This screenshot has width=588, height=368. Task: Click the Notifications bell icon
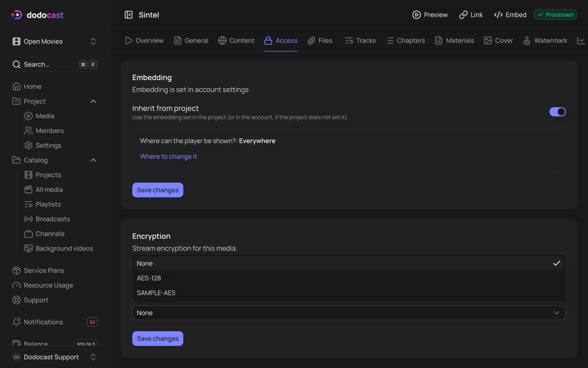coord(17,322)
